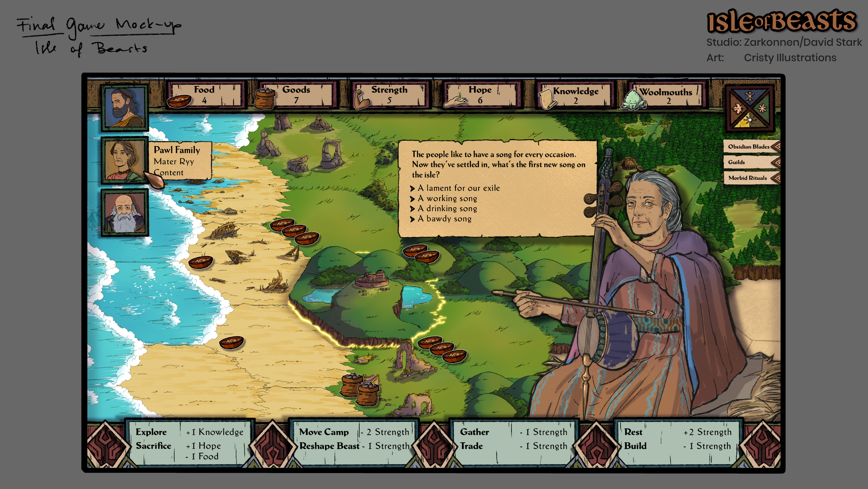This screenshot has height=489, width=868.
Task: Click the Goods sack icon in resource bar
Action: [x=265, y=98]
